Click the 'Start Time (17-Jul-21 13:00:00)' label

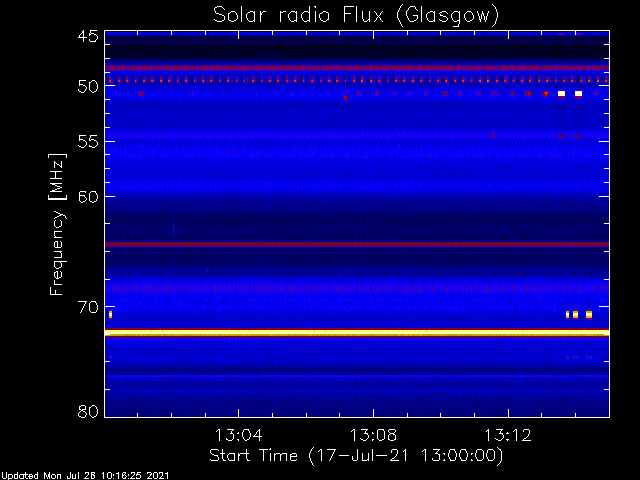[356, 456]
